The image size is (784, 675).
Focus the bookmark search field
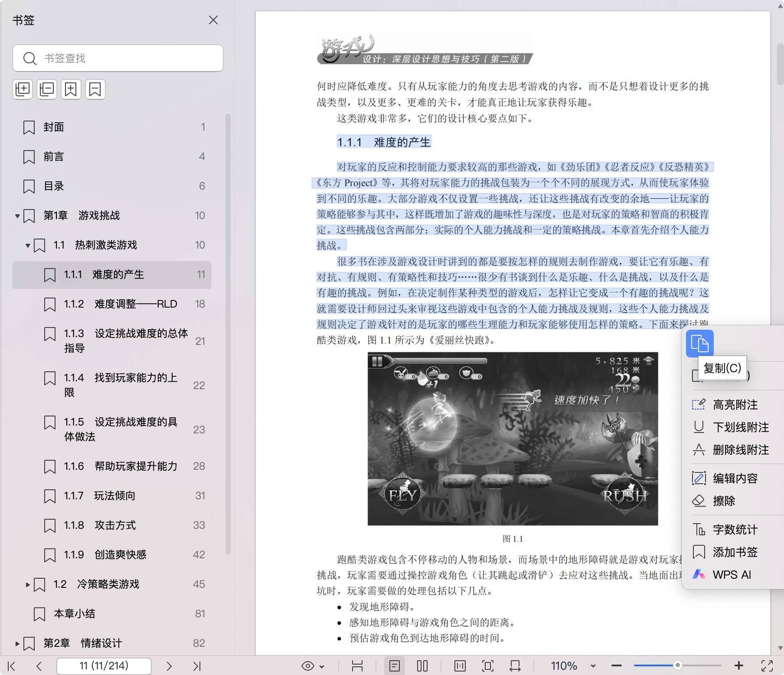[x=118, y=58]
